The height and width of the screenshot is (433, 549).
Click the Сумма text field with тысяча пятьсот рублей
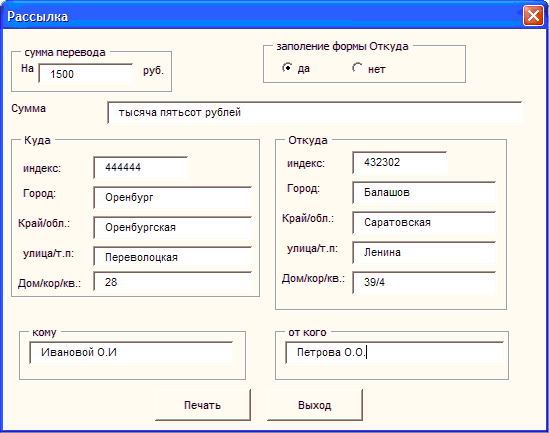314,113
